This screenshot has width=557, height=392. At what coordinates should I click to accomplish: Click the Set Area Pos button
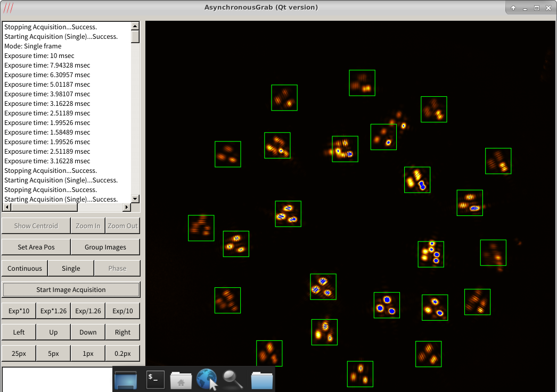36,247
